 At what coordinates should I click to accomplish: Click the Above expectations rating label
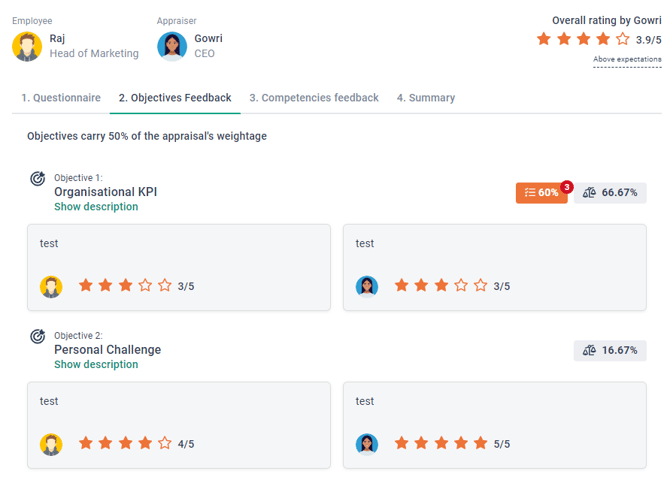[627, 60]
